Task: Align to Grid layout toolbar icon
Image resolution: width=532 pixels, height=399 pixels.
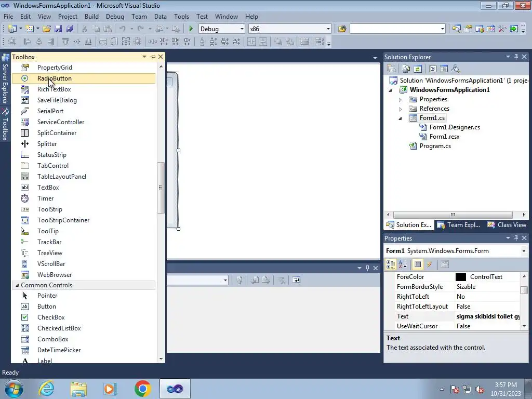Action: pos(12,42)
